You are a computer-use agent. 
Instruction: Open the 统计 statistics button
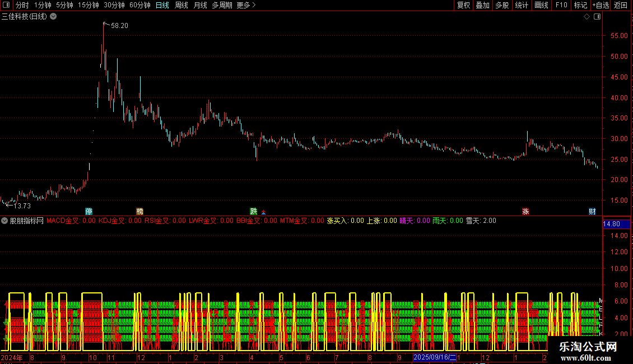point(522,5)
